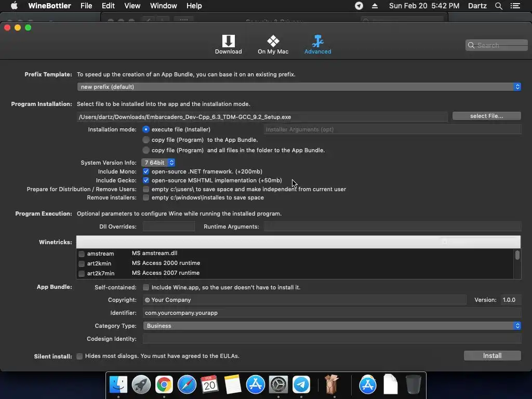532x399 pixels.
Task: Click the Dartz user name in menu bar
Action: 477,6
